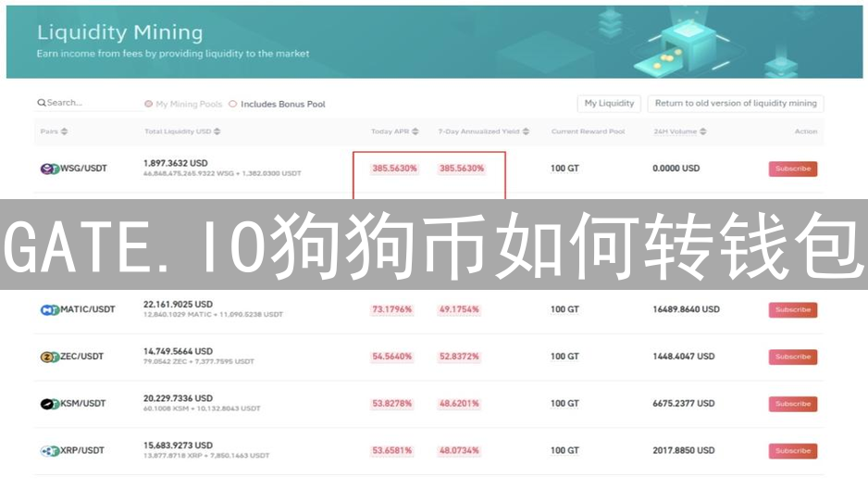Subscribe to the KSM/USDT pool
The image size is (868, 489).
(x=793, y=404)
